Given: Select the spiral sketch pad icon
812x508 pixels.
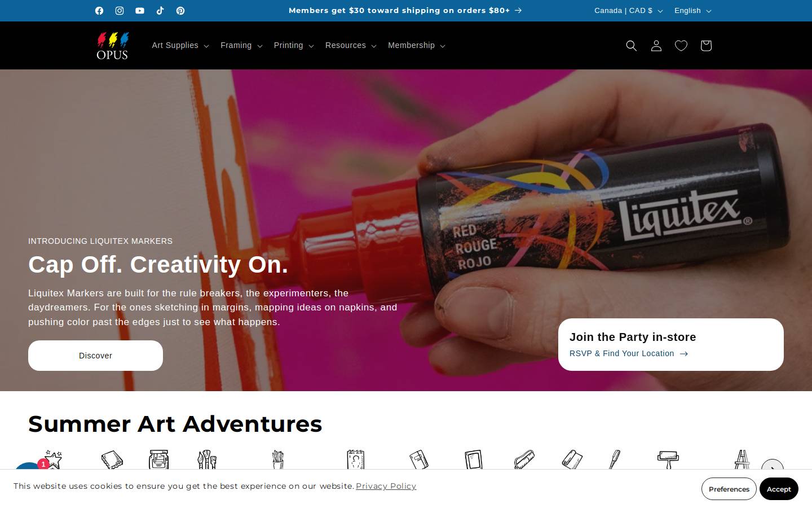Looking at the screenshot, I should pyautogui.click(x=356, y=459).
